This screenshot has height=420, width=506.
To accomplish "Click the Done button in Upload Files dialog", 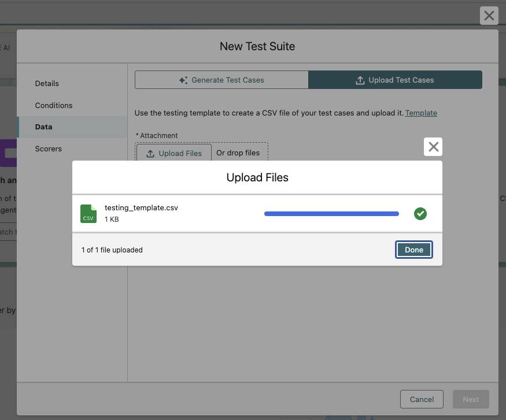I will click(x=413, y=250).
